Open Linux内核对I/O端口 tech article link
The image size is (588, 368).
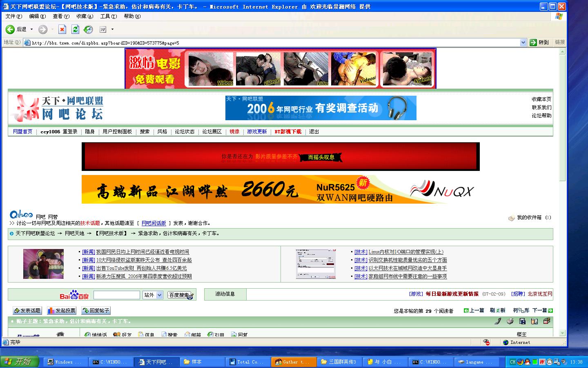pos(406,252)
